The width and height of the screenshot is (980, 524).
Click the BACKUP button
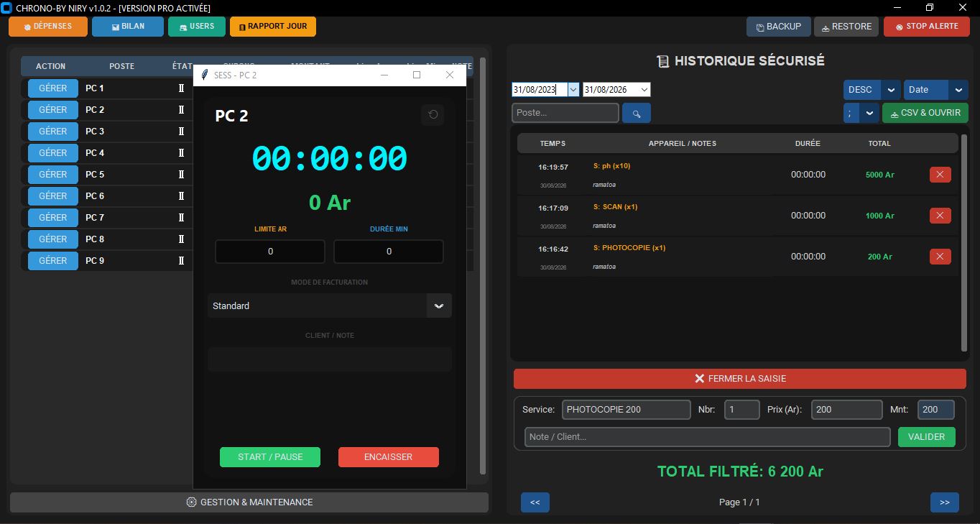tap(779, 27)
